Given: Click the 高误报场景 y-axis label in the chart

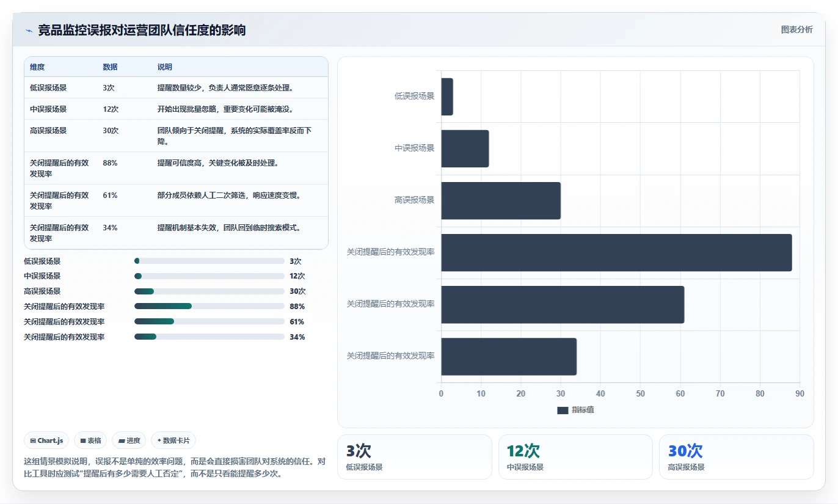Looking at the screenshot, I should pos(414,200).
